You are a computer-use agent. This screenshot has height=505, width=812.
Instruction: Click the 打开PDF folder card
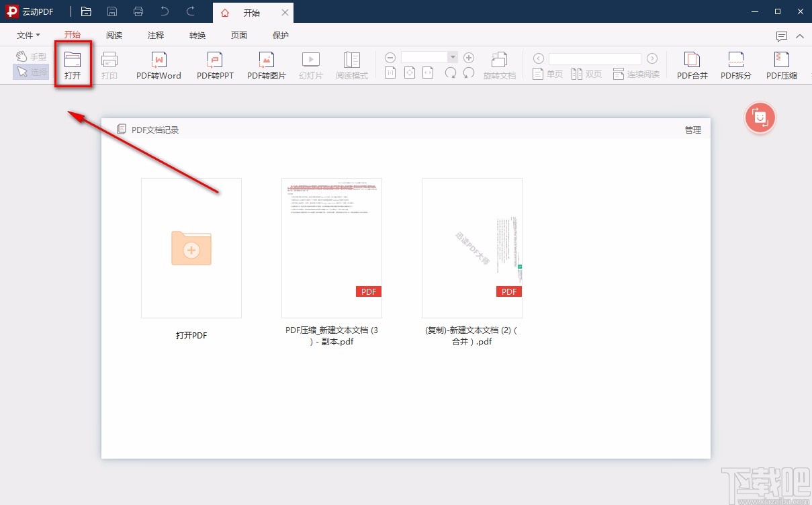pyautogui.click(x=191, y=248)
